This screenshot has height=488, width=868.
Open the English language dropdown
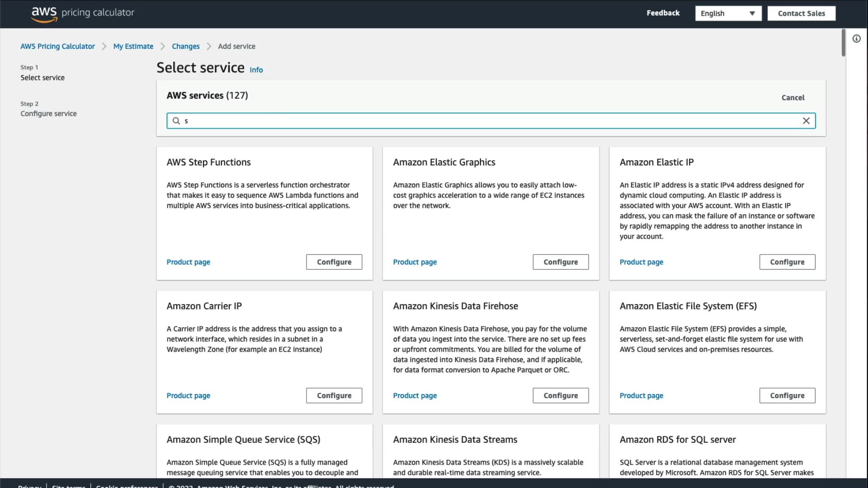tap(728, 14)
